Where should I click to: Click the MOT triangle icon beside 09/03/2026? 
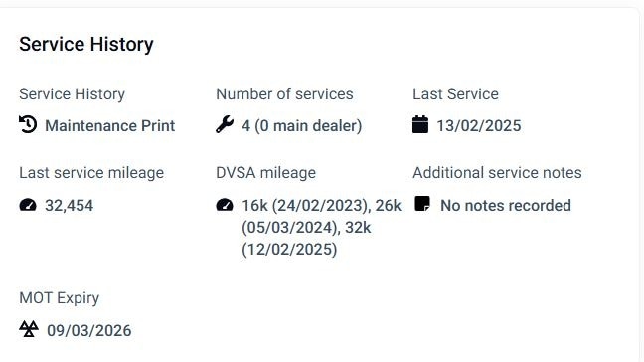point(29,329)
